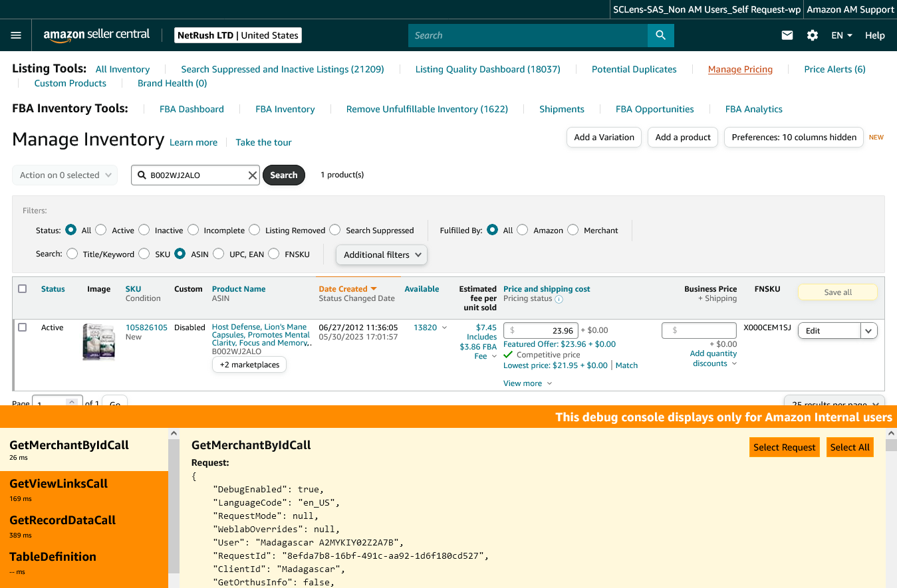Open the All Inventory listing tool

click(122, 69)
